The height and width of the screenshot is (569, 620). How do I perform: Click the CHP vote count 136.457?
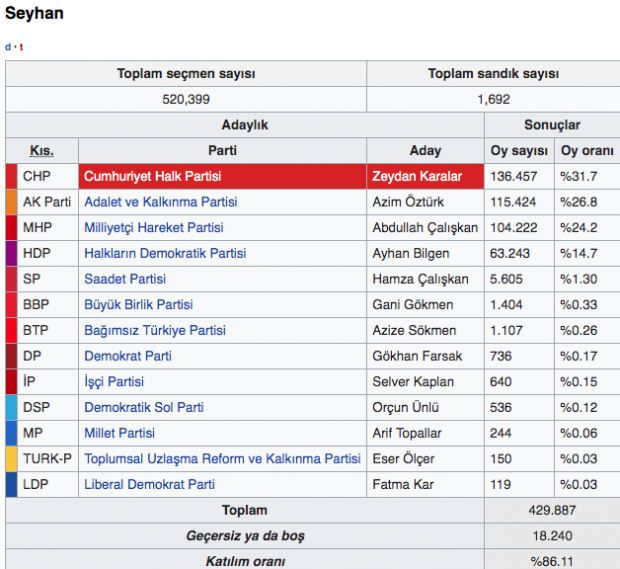(x=514, y=176)
